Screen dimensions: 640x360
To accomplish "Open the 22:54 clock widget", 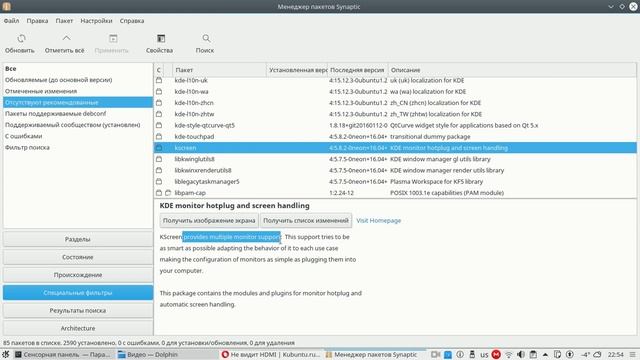I will click(616, 354).
